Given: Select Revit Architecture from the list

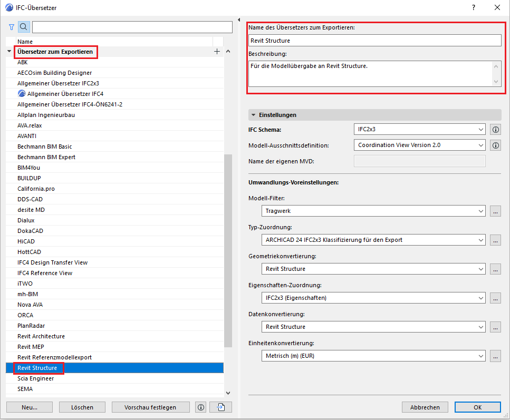Looking at the screenshot, I should [x=41, y=336].
